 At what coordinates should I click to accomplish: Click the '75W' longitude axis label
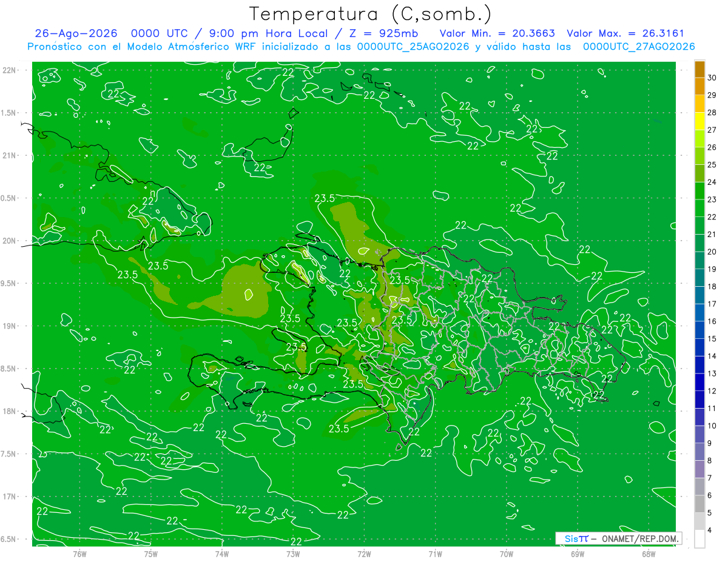(x=151, y=554)
